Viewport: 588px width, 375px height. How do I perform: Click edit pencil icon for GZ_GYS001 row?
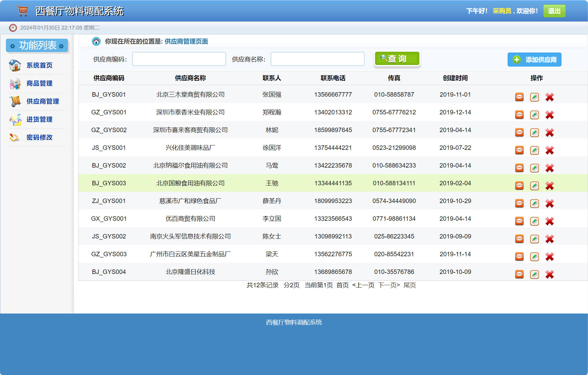coord(534,115)
